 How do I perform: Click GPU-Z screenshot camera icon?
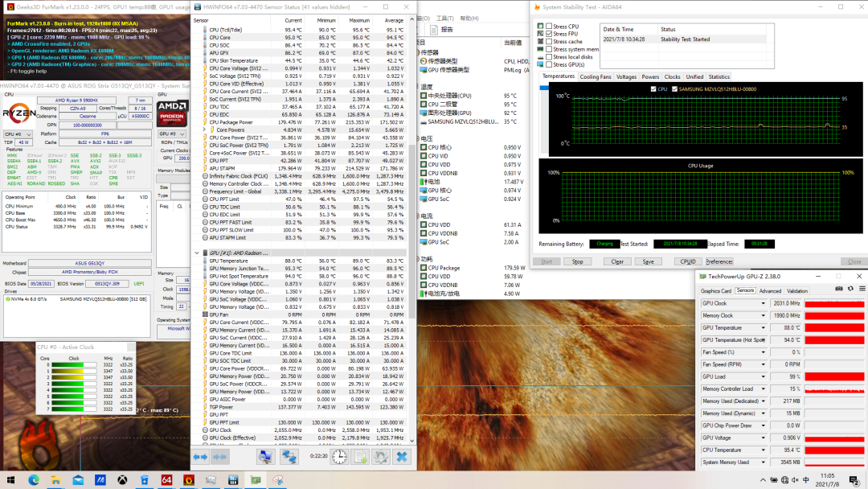(x=838, y=290)
